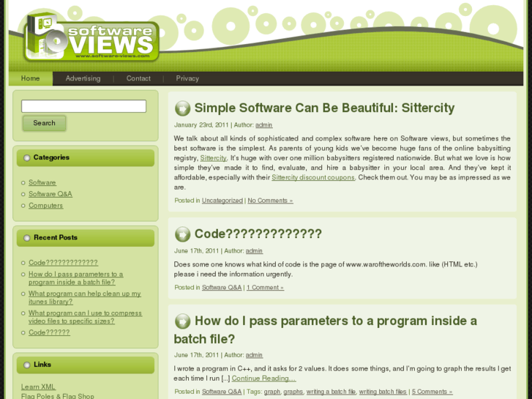Open admin author link on Sittercity post

[x=264, y=125]
